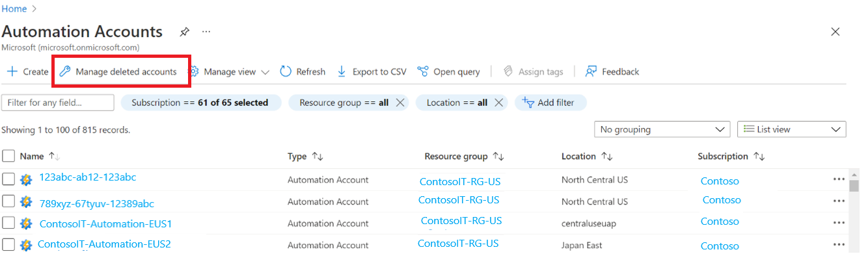Refresh the accounts list
868x254 pixels.
(303, 71)
